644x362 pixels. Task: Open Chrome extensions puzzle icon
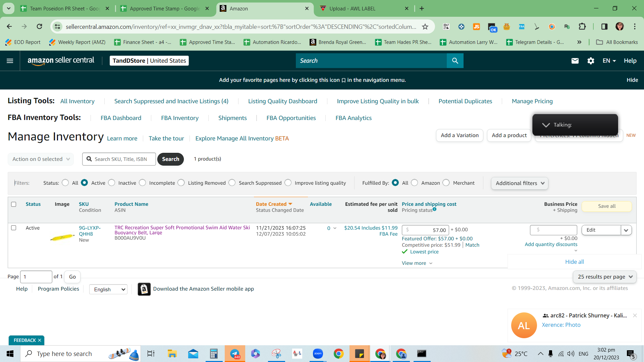coord(582,26)
